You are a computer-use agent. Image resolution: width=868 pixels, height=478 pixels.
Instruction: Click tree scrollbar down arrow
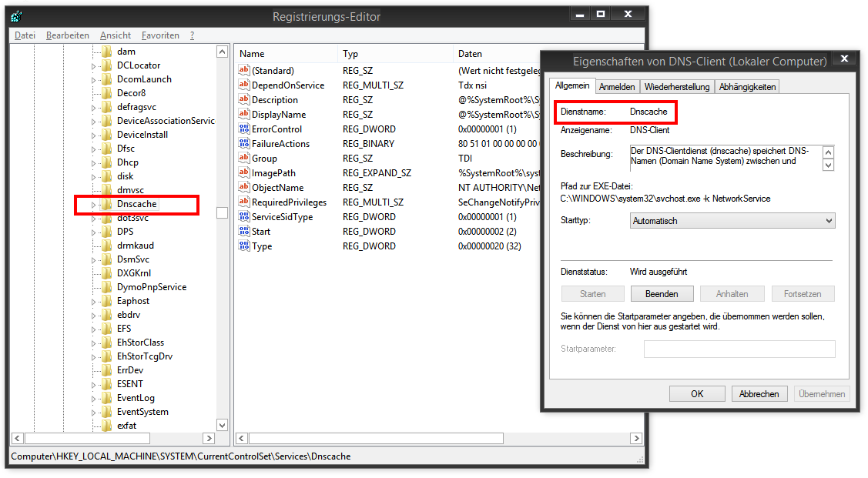(x=223, y=425)
